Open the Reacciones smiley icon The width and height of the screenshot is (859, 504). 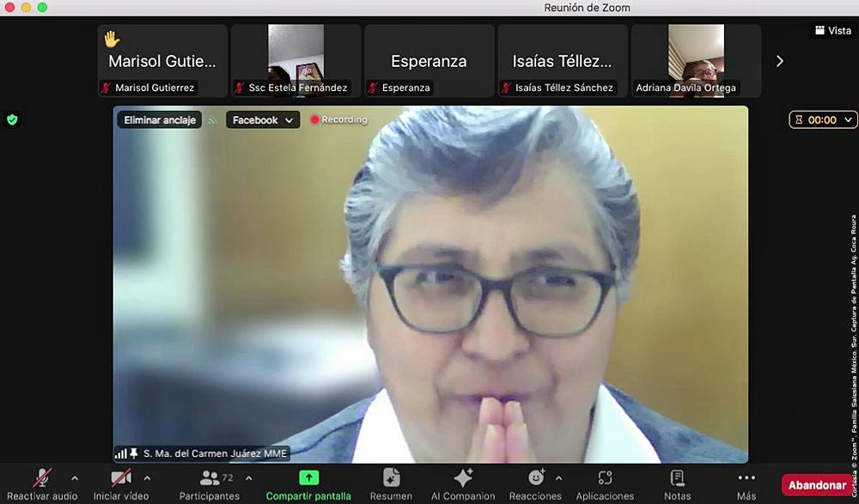tap(536, 477)
